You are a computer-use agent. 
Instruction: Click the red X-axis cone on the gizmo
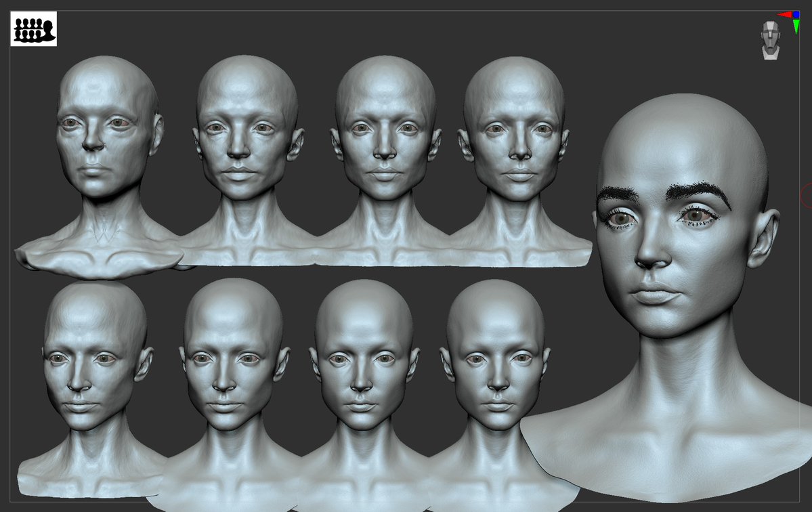[784, 15]
